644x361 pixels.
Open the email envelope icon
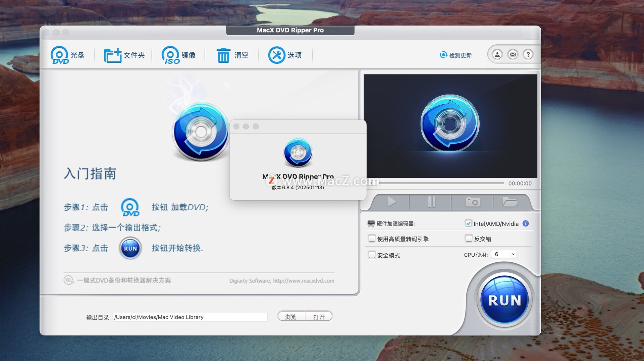click(513, 54)
